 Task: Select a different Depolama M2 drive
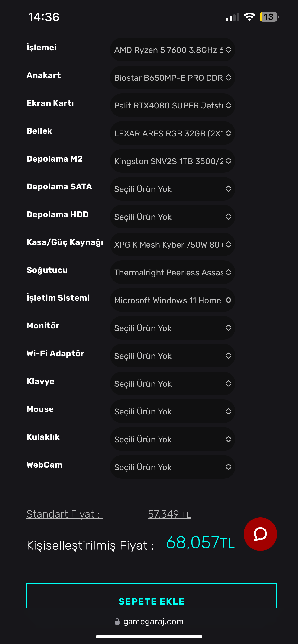(x=172, y=161)
